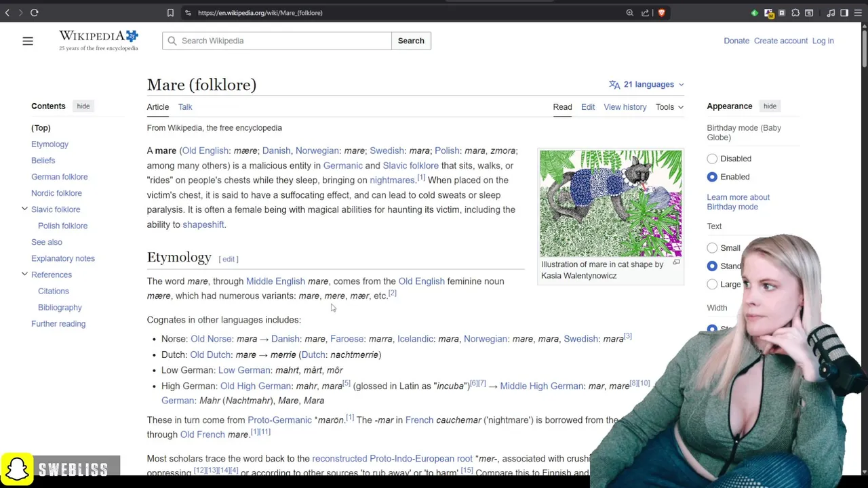Collapse the References contents section
Screen dimensions: 868x488
24,274
